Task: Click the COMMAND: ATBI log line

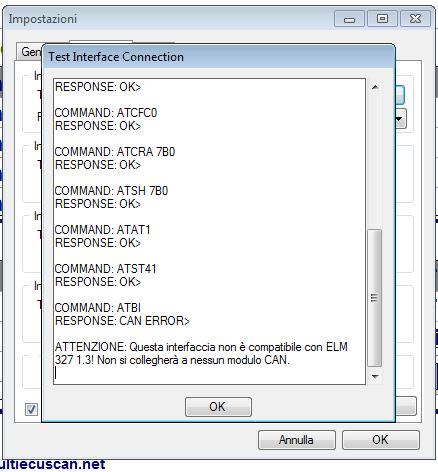Action: (x=98, y=308)
